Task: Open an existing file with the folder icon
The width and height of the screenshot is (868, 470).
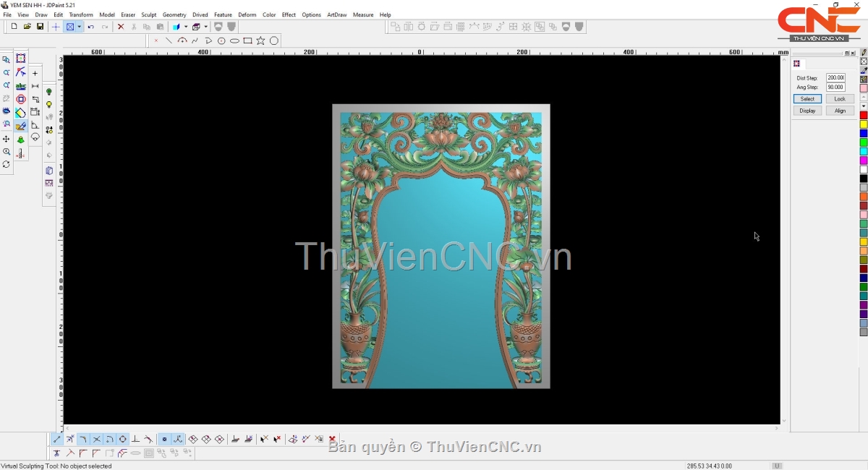Action: [x=27, y=27]
